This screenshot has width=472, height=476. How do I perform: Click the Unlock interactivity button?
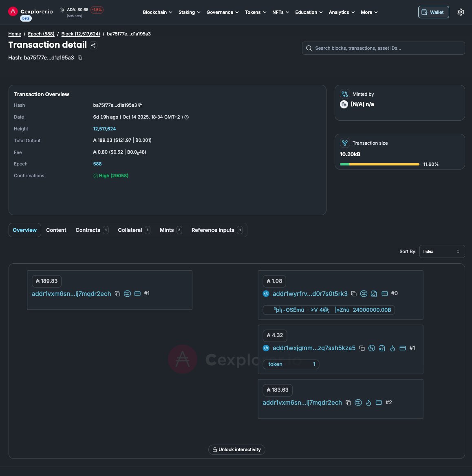tap(236, 450)
